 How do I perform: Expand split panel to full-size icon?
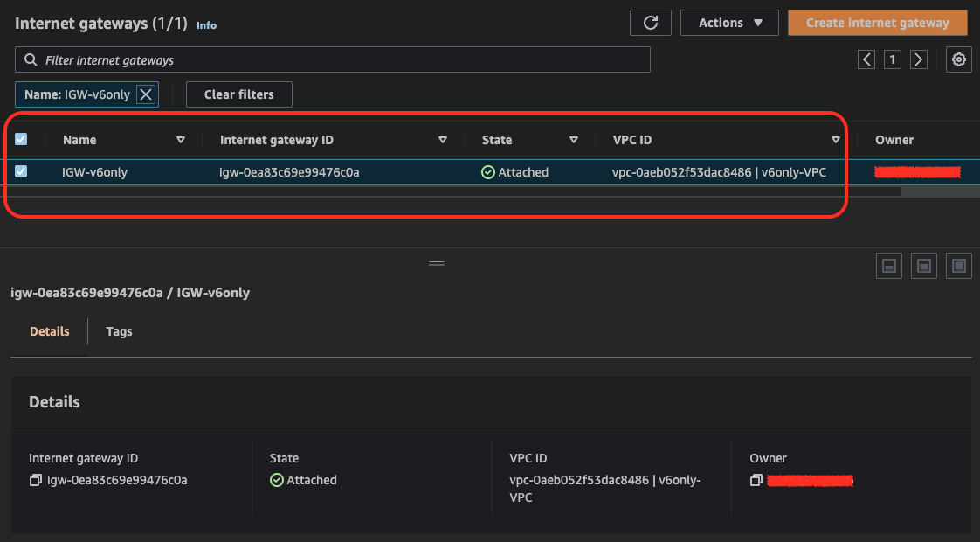pos(959,266)
